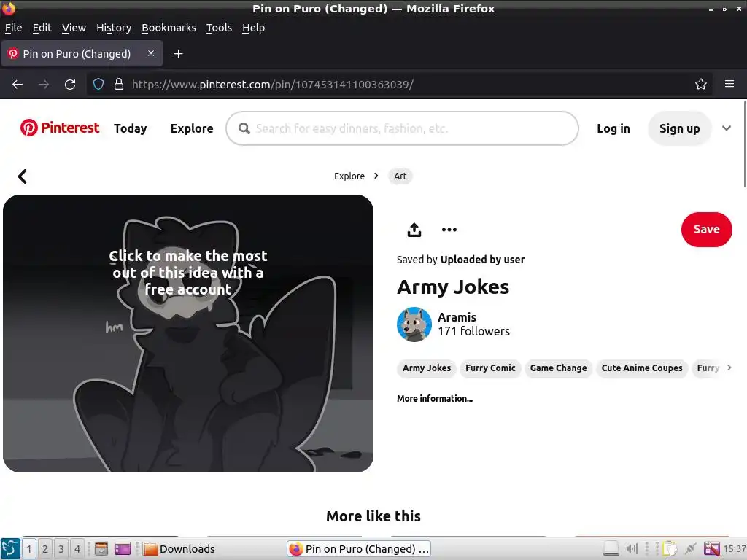Viewport: 747px width, 560px height.
Task: Go to Today page
Action: [x=130, y=128]
